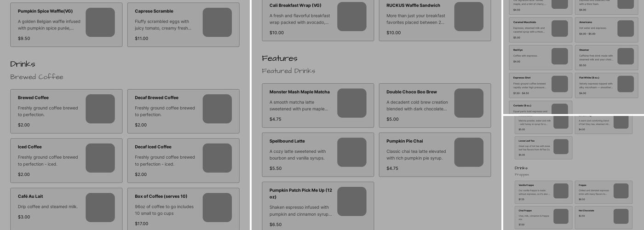The image size is (644, 230).
Task: Click the Pumpkin Spice Waffle image thumbnail
Action: click(100, 23)
